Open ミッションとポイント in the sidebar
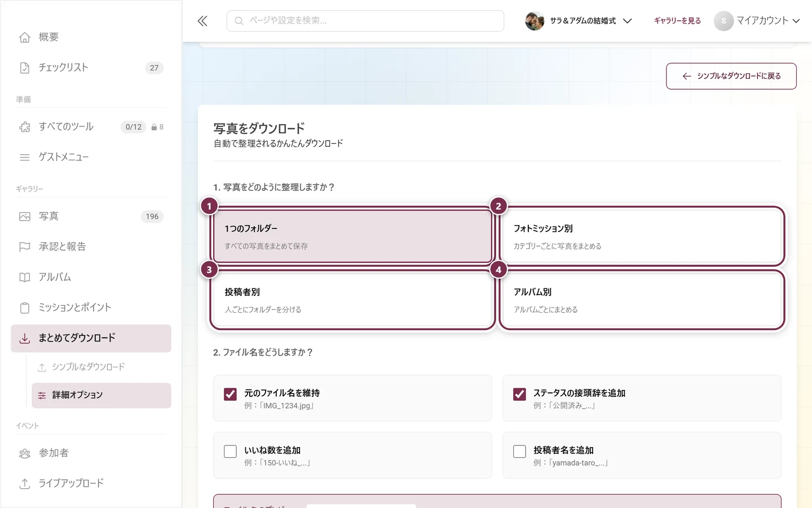The image size is (812, 508). 91,308
